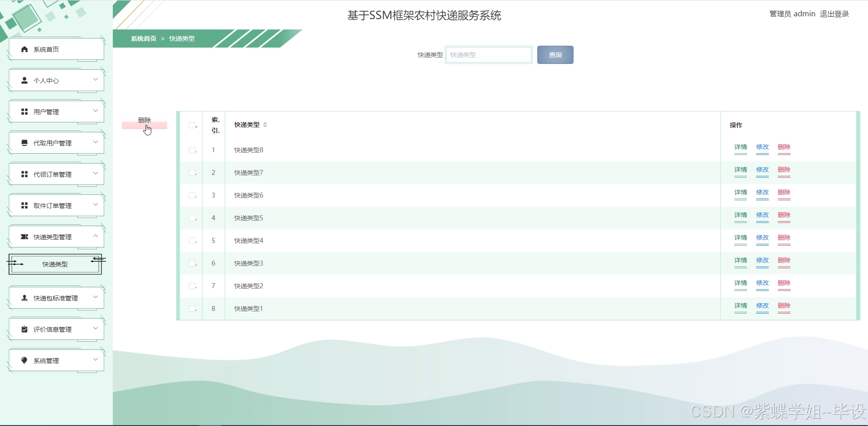The height and width of the screenshot is (426, 868).
Task: Toggle the select-all checkbox in table header
Action: (x=192, y=125)
